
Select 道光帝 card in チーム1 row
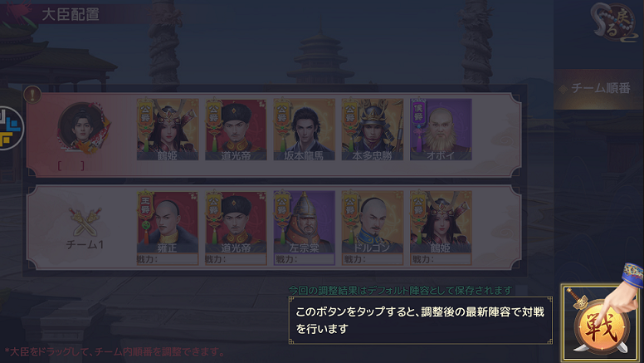[236, 228]
